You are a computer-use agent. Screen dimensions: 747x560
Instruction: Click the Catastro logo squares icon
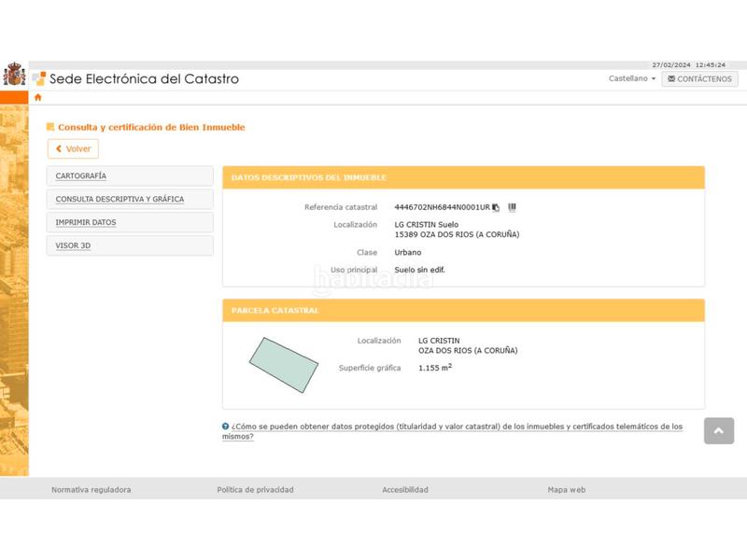(38, 79)
